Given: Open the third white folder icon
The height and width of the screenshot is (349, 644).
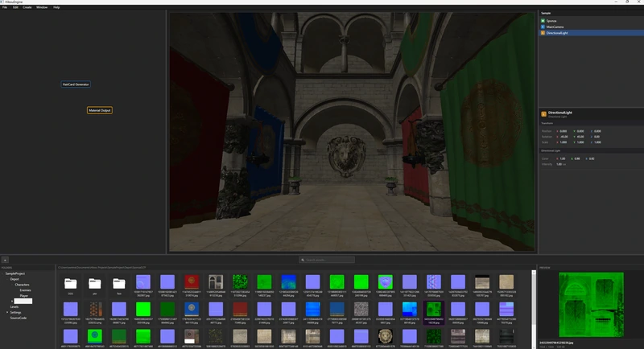Looking at the screenshot, I should click(x=118, y=283).
